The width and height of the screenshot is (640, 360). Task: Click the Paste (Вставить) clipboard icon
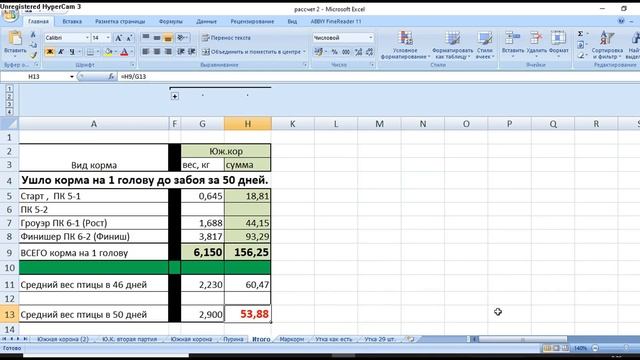tap(15, 38)
